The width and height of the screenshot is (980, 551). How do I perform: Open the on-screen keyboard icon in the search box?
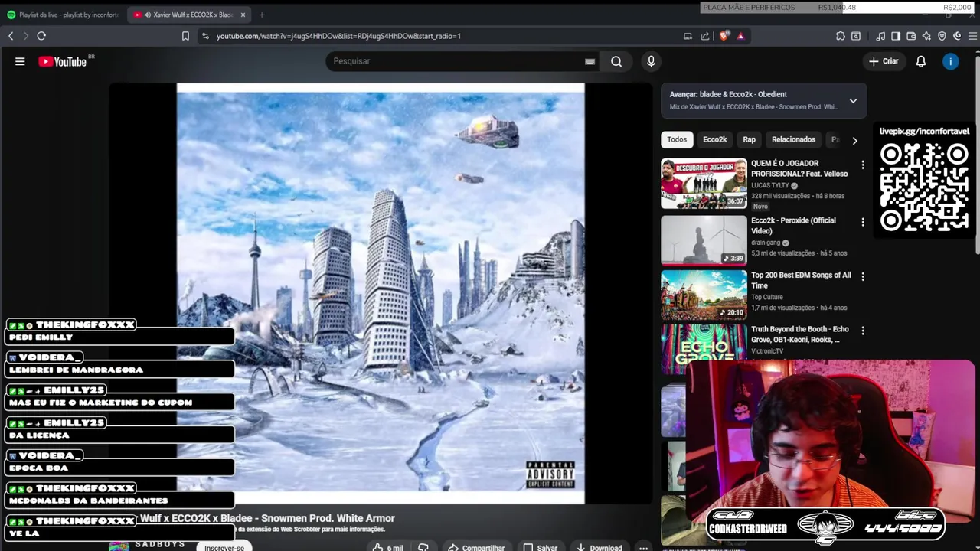tap(590, 61)
